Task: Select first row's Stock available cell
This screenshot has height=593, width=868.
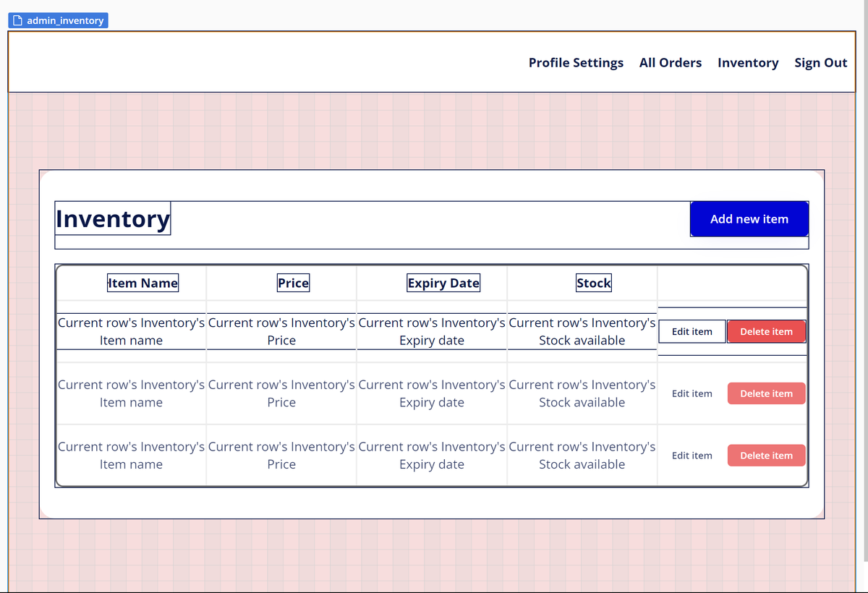Action: [582, 332]
